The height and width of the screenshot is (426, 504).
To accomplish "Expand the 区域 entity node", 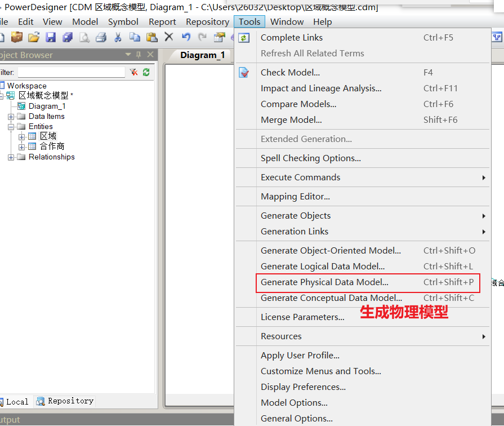I will click(21, 137).
